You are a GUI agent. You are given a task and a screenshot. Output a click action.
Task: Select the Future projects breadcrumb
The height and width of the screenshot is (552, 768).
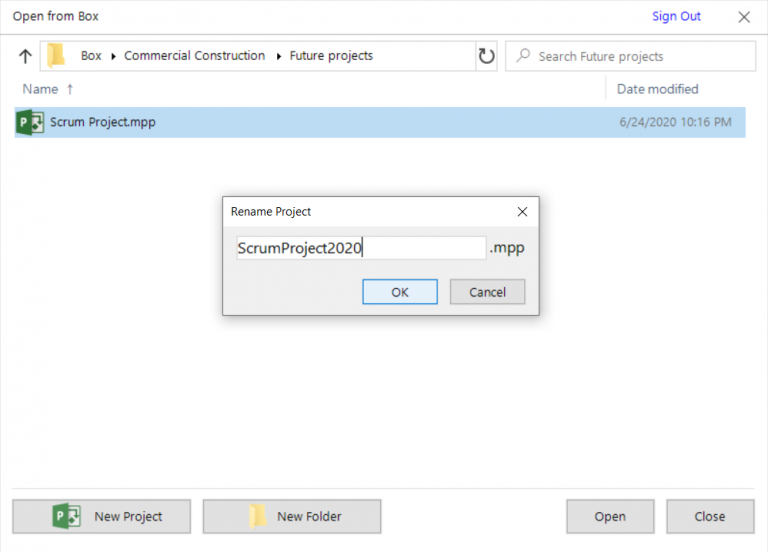[x=331, y=56]
